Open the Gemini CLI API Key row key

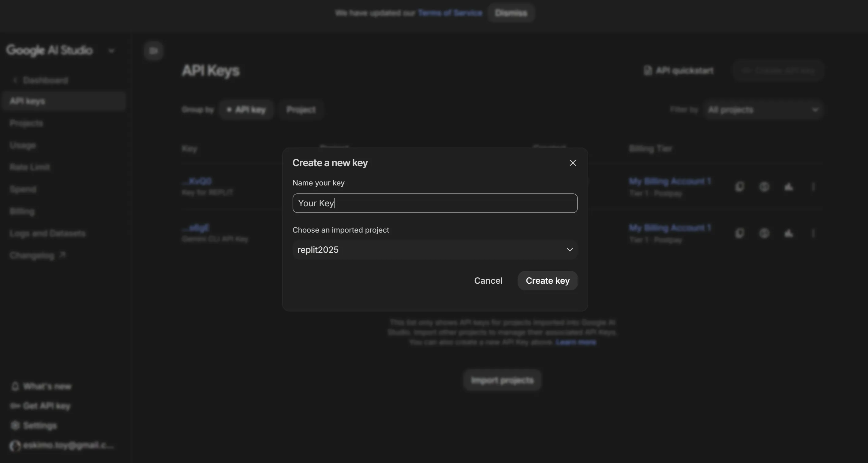pos(196,228)
